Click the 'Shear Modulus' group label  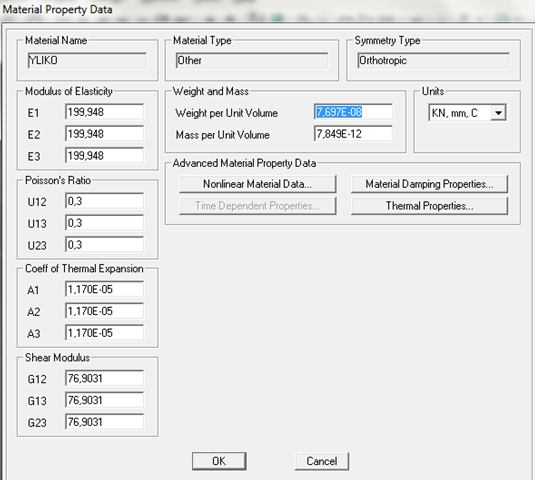click(x=57, y=358)
